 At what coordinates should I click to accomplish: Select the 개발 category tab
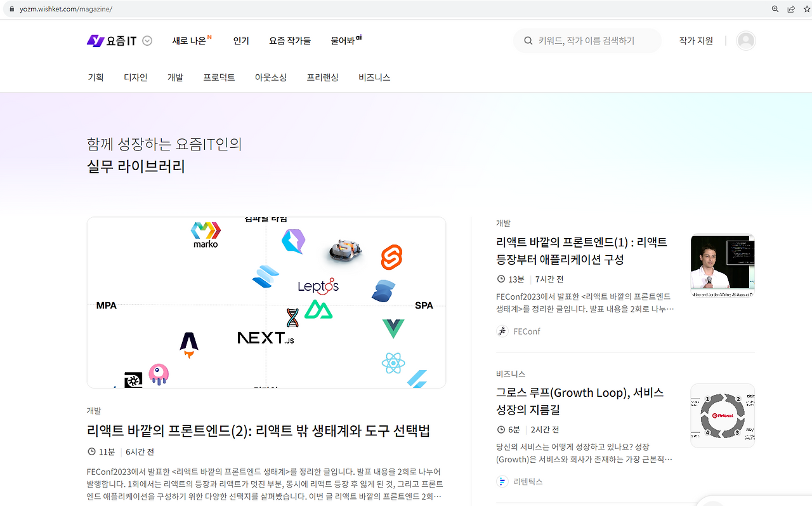tap(175, 77)
